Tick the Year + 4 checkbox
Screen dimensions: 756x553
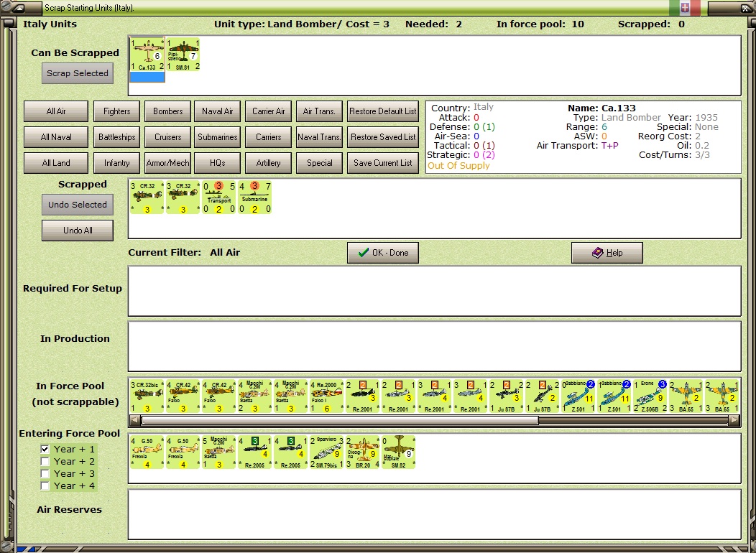coord(45,485)
